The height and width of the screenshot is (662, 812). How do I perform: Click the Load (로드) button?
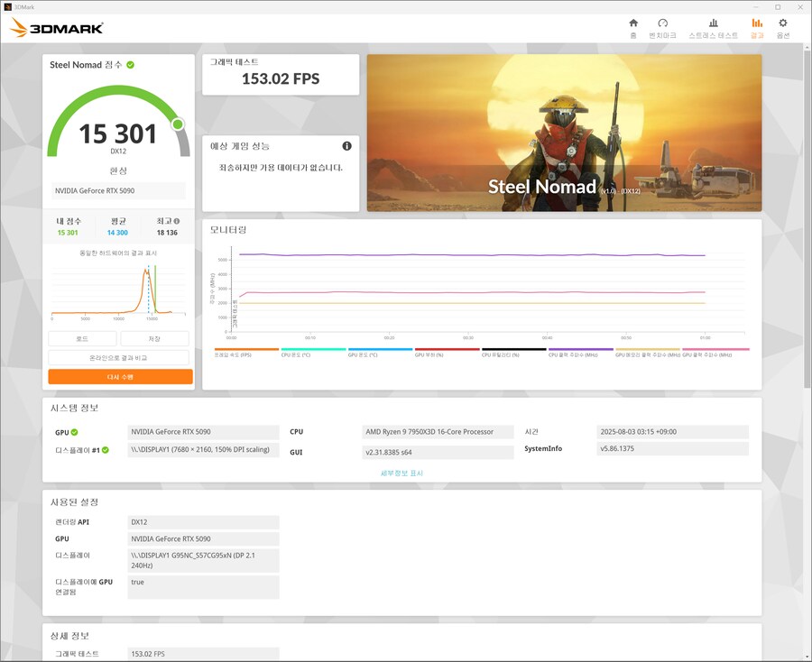click(x=82, y=338)
